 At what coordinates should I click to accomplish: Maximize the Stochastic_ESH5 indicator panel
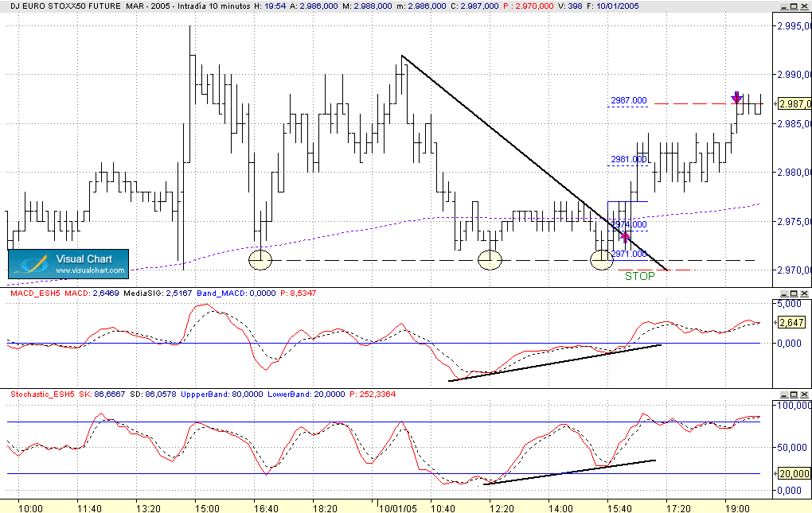click(794, 394)
